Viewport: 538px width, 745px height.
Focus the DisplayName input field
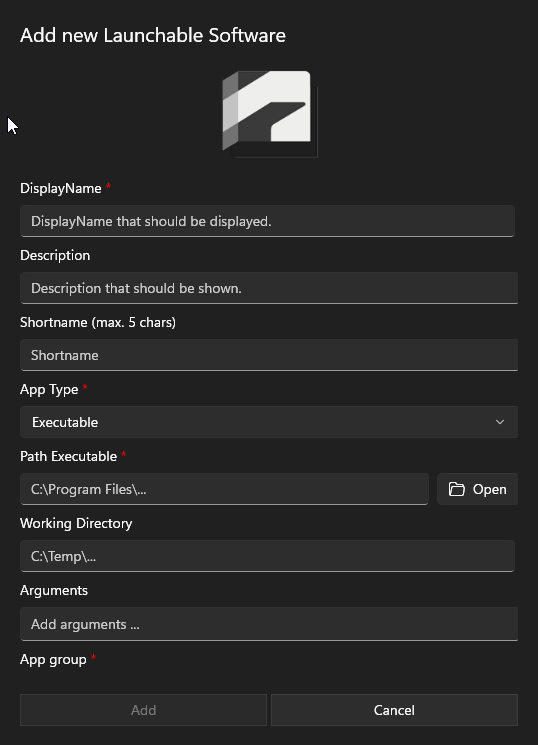[x=267, y=221]
